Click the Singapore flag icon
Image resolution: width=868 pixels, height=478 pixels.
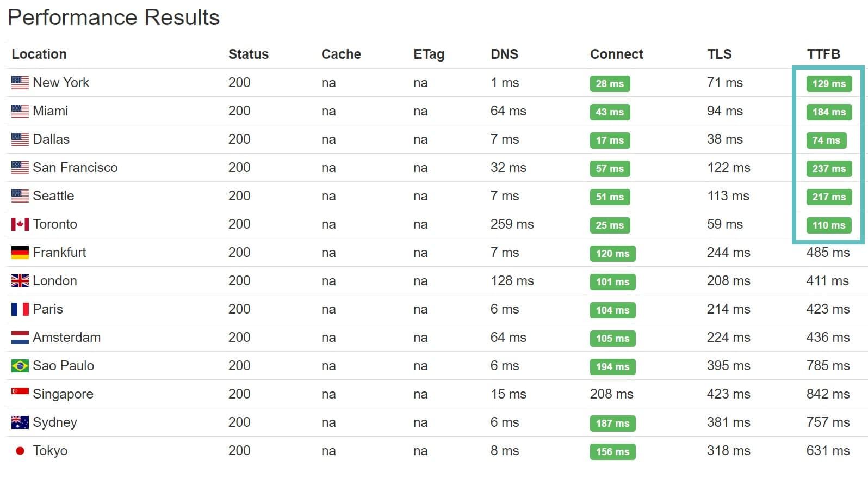tap(20, 391)
